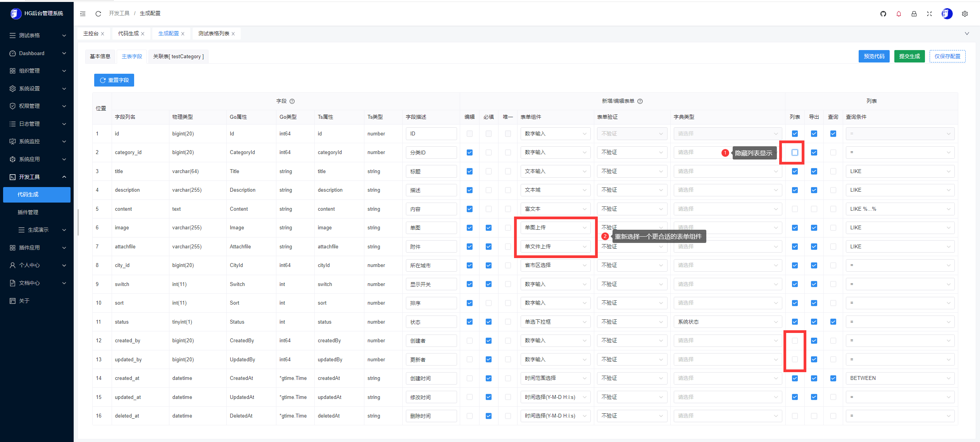The height and width of the screenshot is (442, 980).
Task: Click the lock screen icon
Action: pyautogui.click(x=914, y=14)
